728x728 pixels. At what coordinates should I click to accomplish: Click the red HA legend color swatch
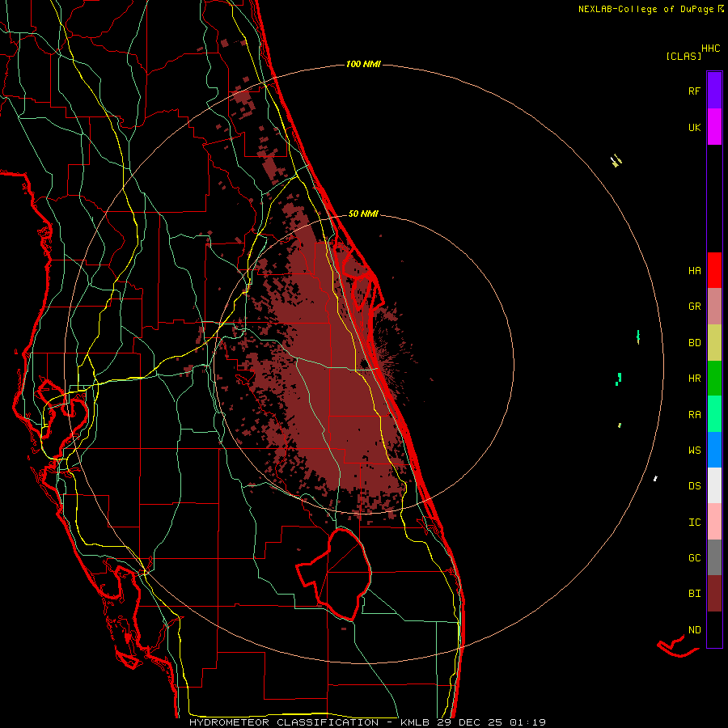coord(714,270)
